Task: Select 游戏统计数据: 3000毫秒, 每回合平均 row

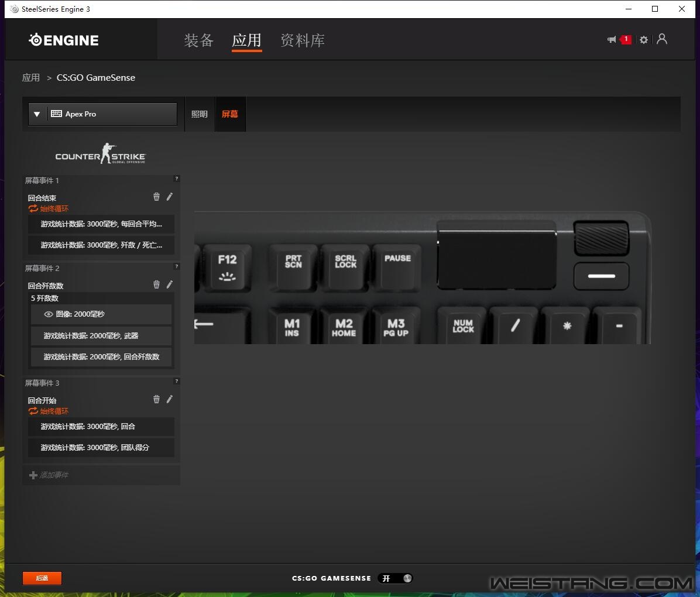Action: (x=101, y=224)
